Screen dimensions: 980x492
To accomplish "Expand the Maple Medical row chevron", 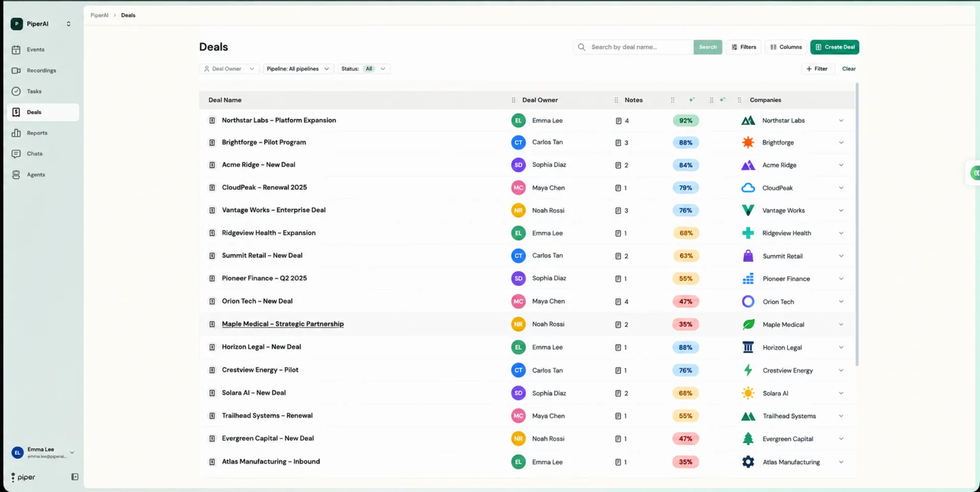I will [841, 324].
